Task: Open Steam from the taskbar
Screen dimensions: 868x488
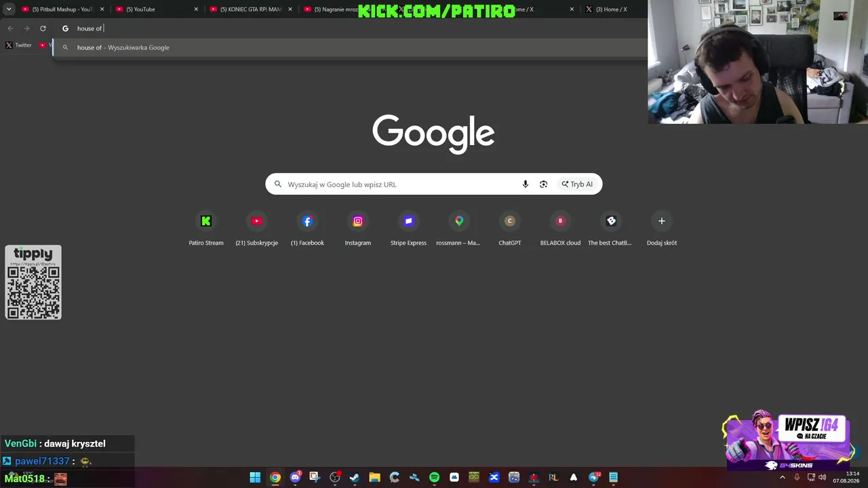Action: tap(354, 477)
